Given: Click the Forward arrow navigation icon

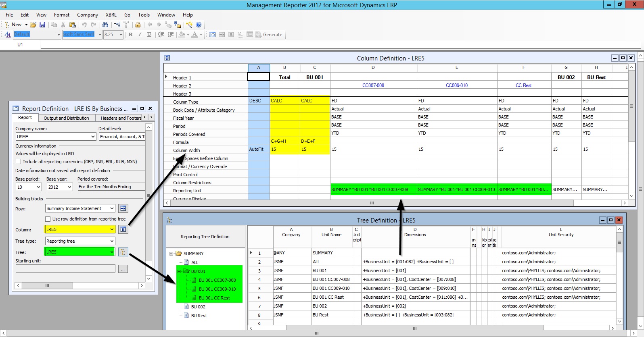Looking at the screenshot, I should tap(159, 25).
